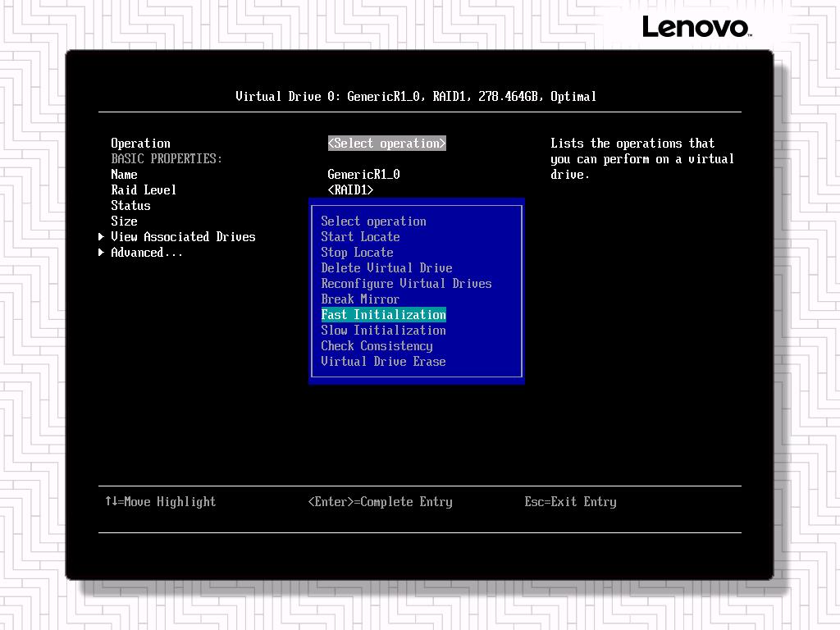The height and width of the screenshot is (630, 840).
Task: Open the Select operation dropdown field
Action: point(386,144)
